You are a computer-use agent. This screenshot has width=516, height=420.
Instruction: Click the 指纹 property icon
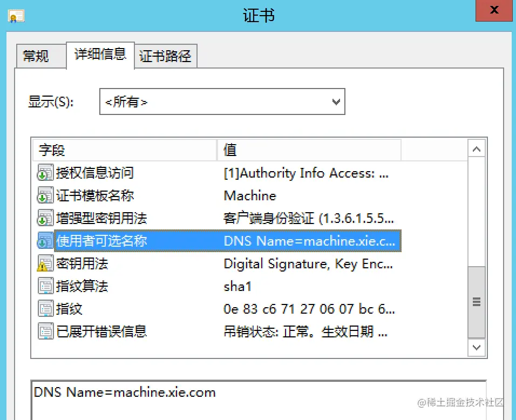tap(45, 309)
